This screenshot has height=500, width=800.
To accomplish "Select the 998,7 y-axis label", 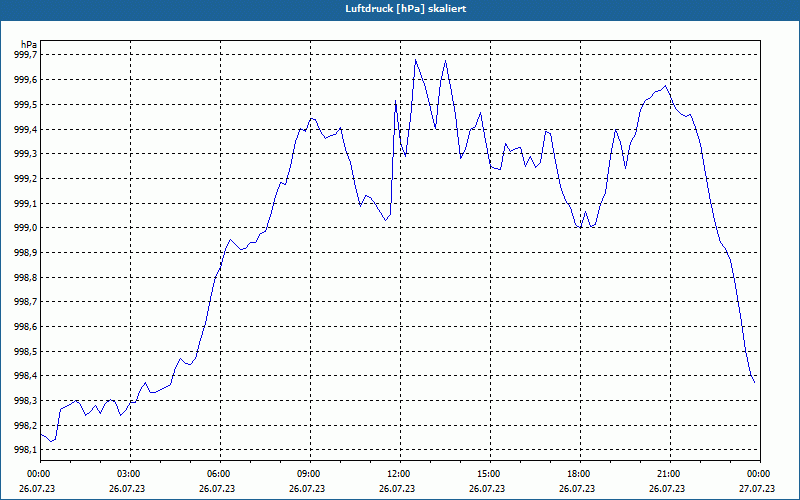I will click(x=25, y=302).
